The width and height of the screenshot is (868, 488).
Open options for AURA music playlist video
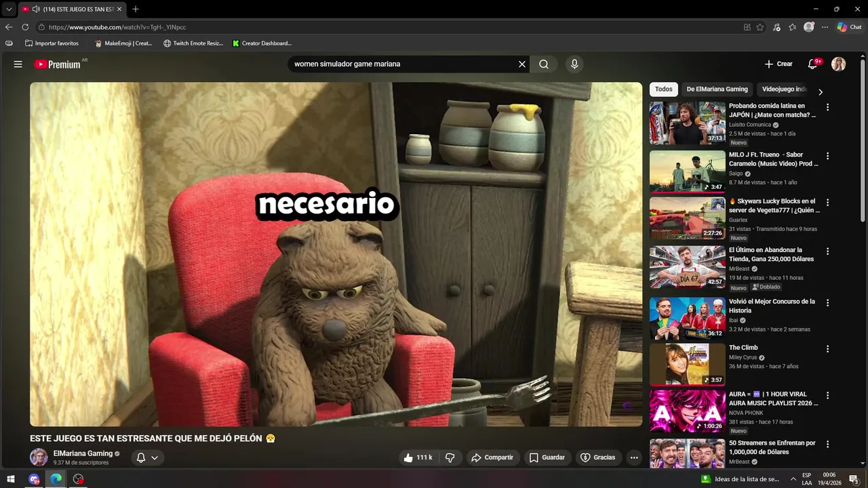827,396
